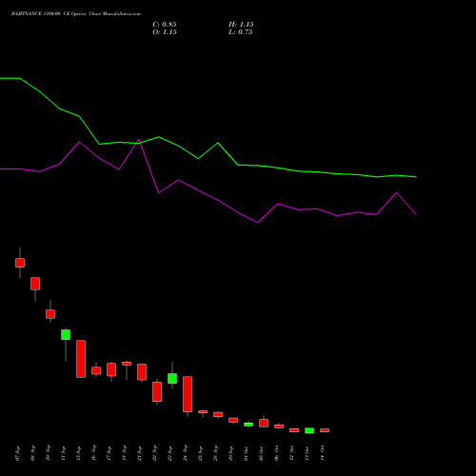This screenshot has width=476, height=476.
Task: Click the '29 Sep' date label
Action: click(231, 453)
